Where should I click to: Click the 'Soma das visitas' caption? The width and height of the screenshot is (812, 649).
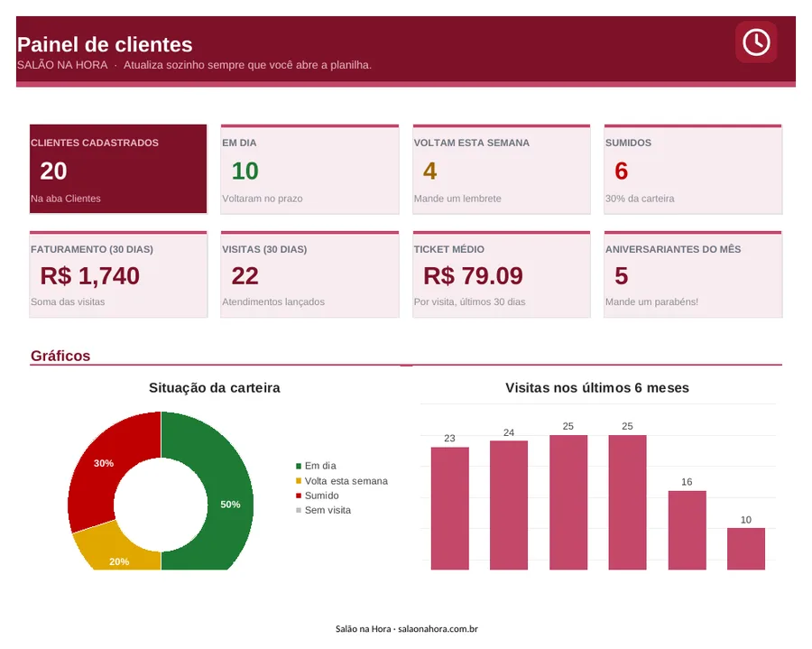coord(68,301)
